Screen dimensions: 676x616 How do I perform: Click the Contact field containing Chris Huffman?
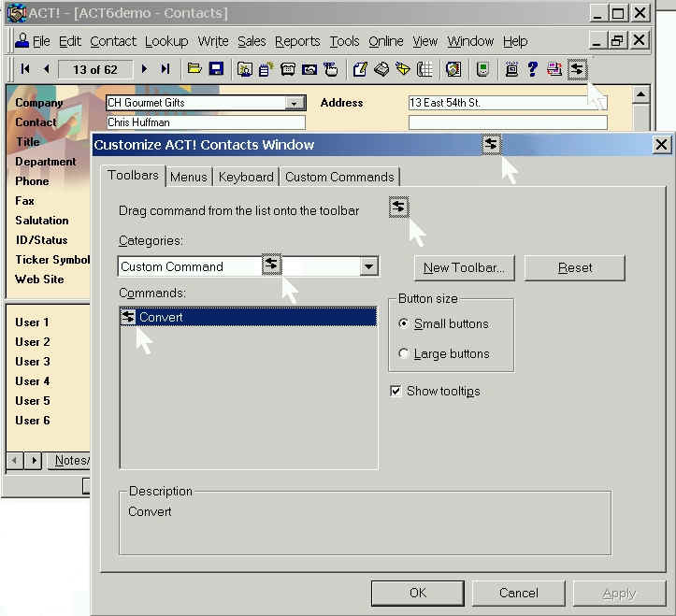coord(206,122)
